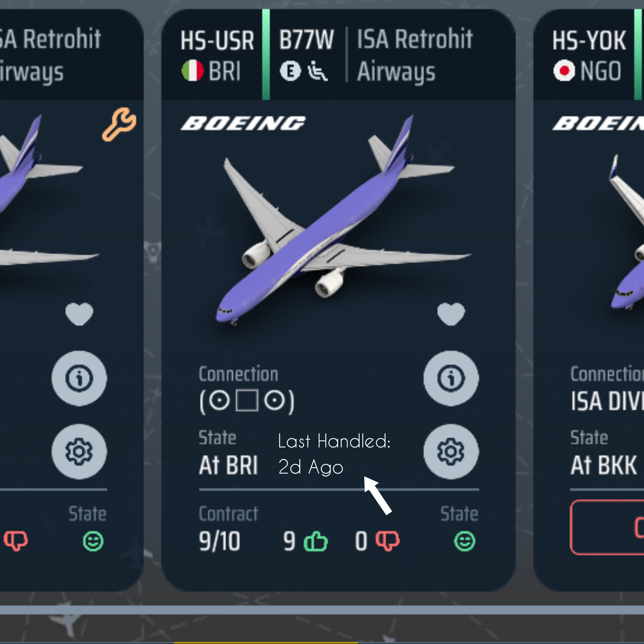
Task: Click the orange wrench maintenance icon
Action: pos(119,124)
